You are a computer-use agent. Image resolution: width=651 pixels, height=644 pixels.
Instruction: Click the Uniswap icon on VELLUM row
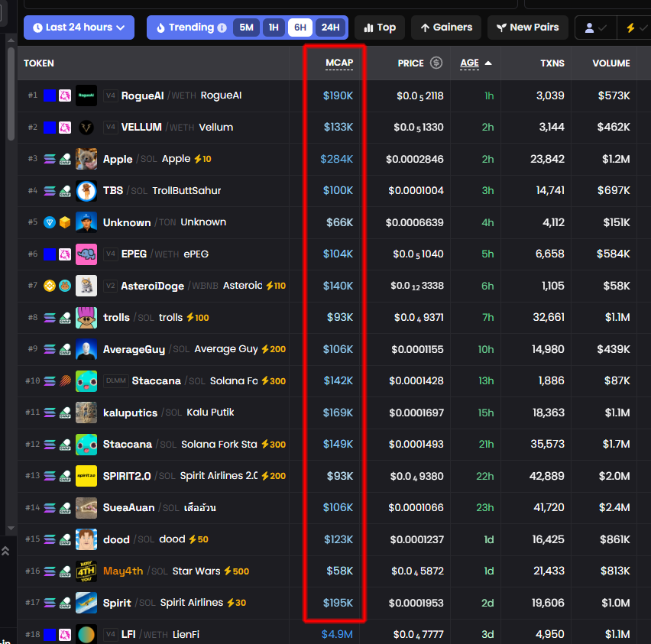point(65,128)
